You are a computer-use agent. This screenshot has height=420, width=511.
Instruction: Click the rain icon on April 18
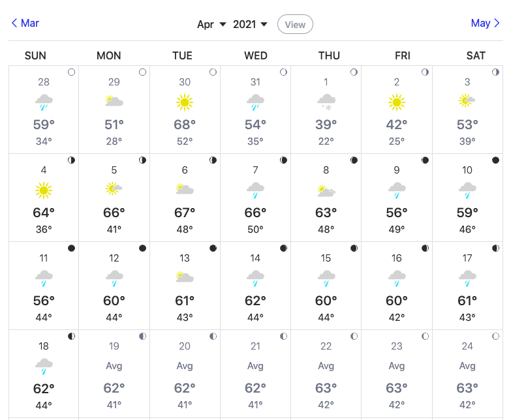[x=44, y=366]
